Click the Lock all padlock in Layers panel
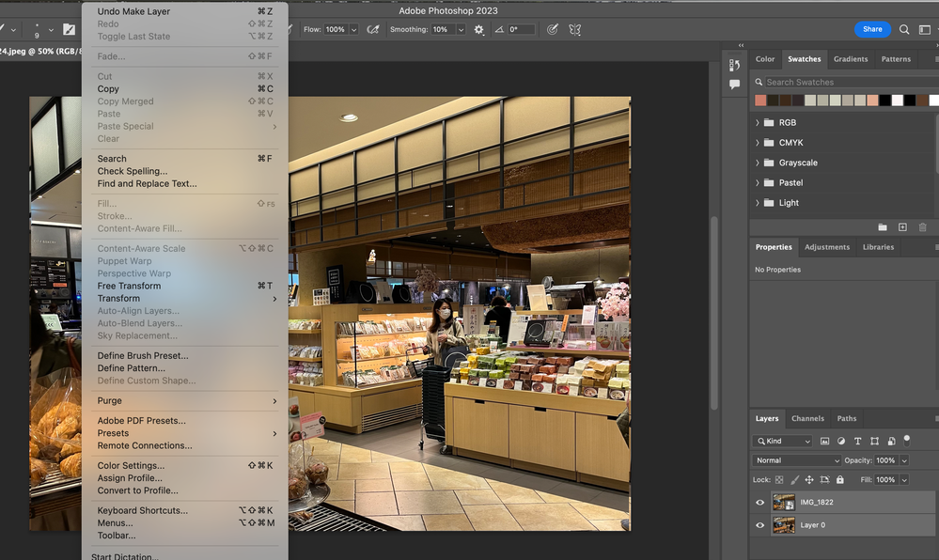Image resolution: width=939 pixels, height=560 pixels. [x=839, y=479]
